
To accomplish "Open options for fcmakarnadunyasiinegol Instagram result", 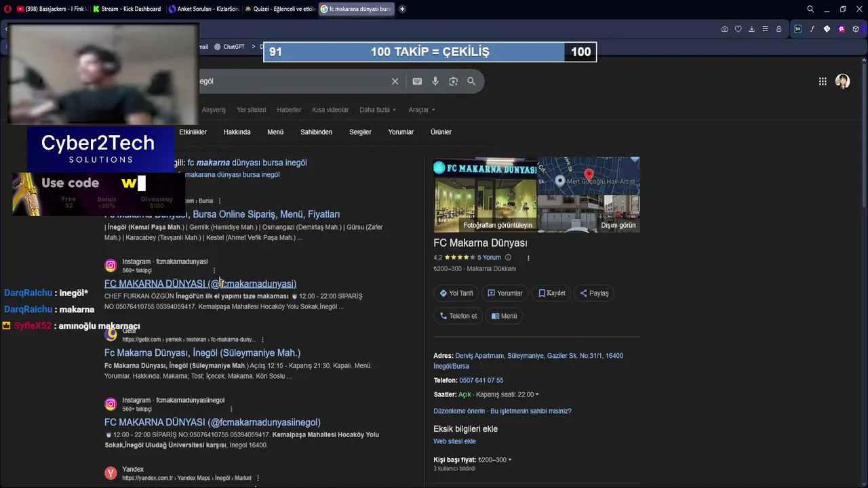I will point(231,409).
